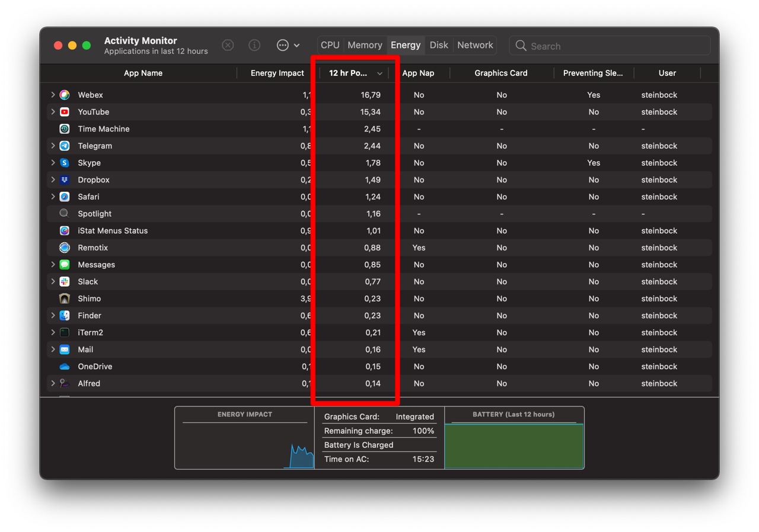Viewport: 759px width, 532px height.
Task: Expand the Mail process row
Action: [53, 350]
